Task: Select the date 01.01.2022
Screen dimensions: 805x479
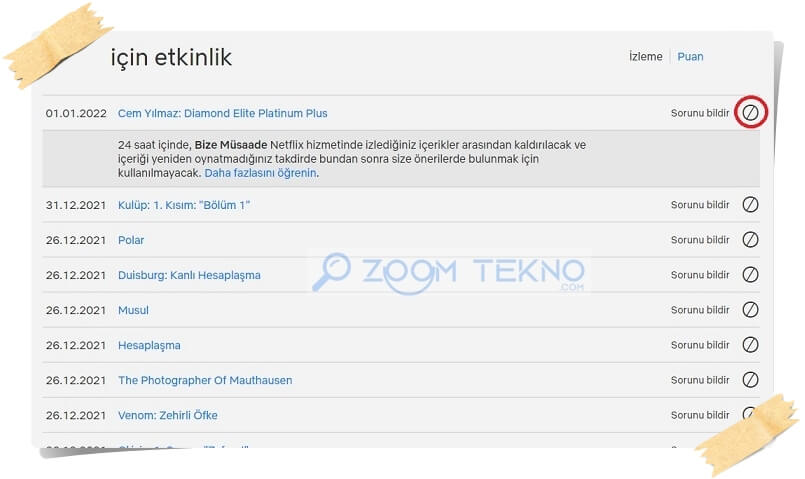Action: 76,113
